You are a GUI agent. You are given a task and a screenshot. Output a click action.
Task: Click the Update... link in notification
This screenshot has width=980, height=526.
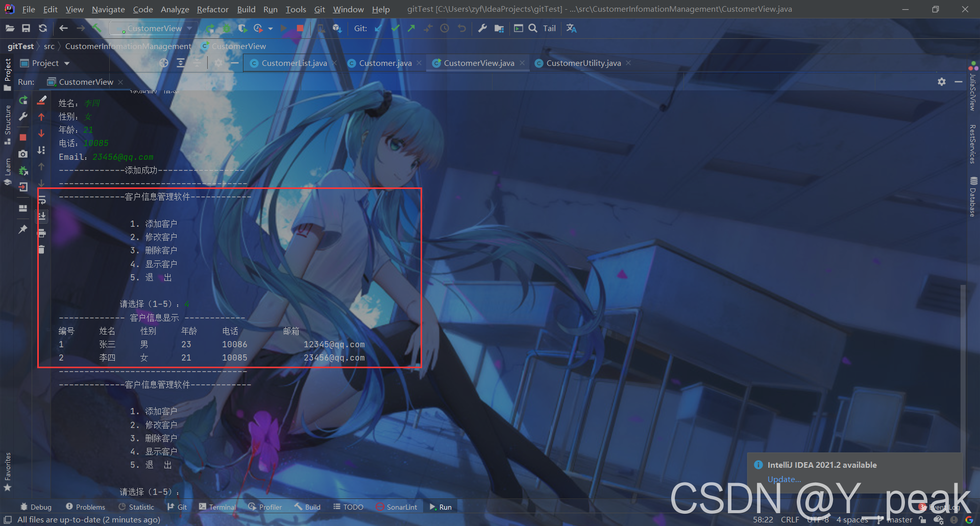784,479
